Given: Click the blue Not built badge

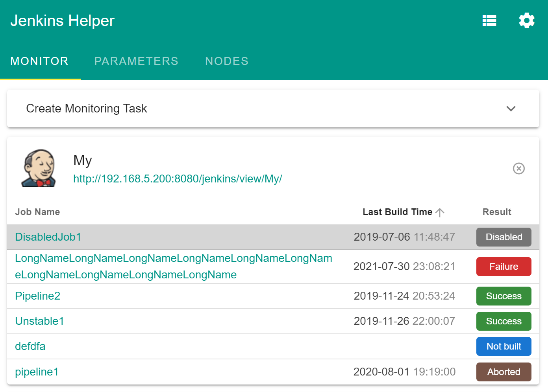Looking at the screenshot, I should click(x=504, y=346).
